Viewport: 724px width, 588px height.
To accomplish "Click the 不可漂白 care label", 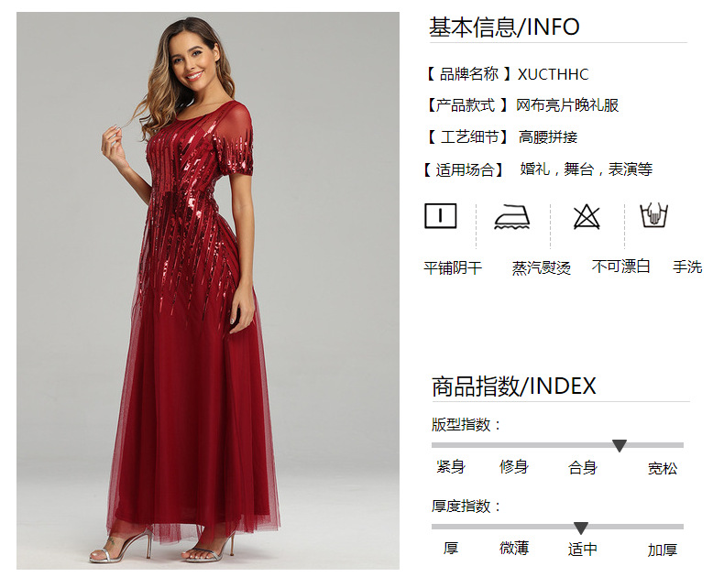I will pyautogui.click(x=621, y=267).
